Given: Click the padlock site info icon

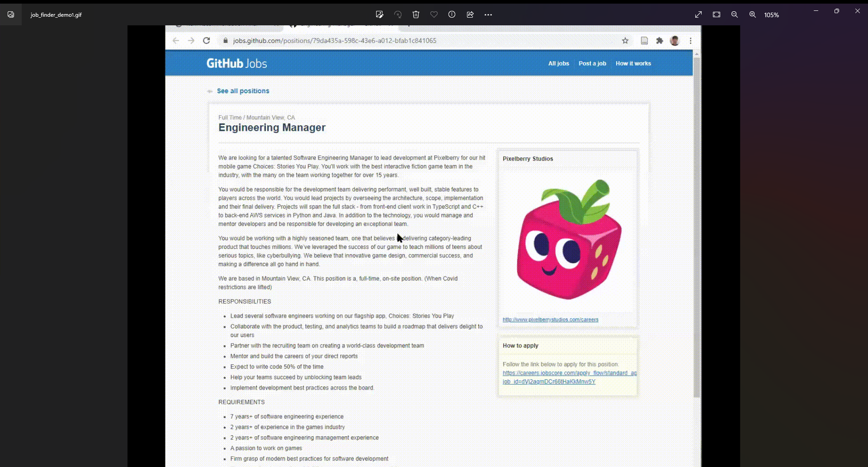Looking at the screenshot, I should [x=226, y=41].
